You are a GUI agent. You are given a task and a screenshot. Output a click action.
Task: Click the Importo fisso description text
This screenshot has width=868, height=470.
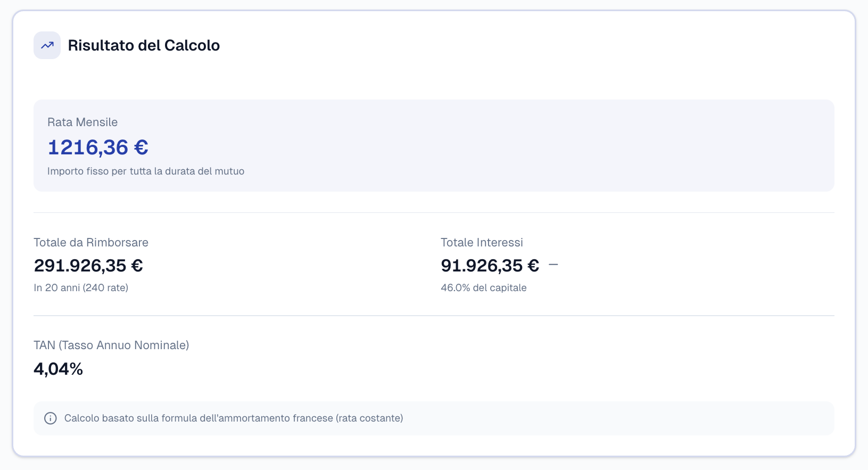pos(146,171)
